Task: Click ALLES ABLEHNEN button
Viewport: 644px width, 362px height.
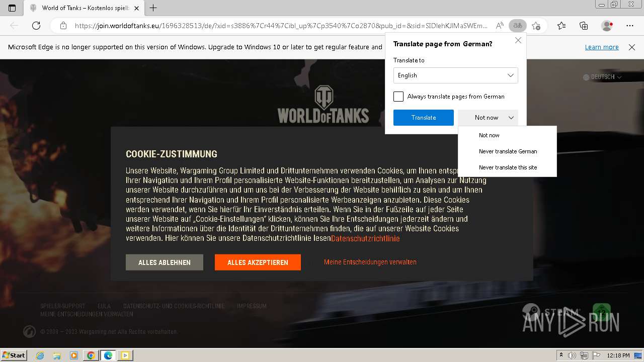Action: tap(165, 262)
